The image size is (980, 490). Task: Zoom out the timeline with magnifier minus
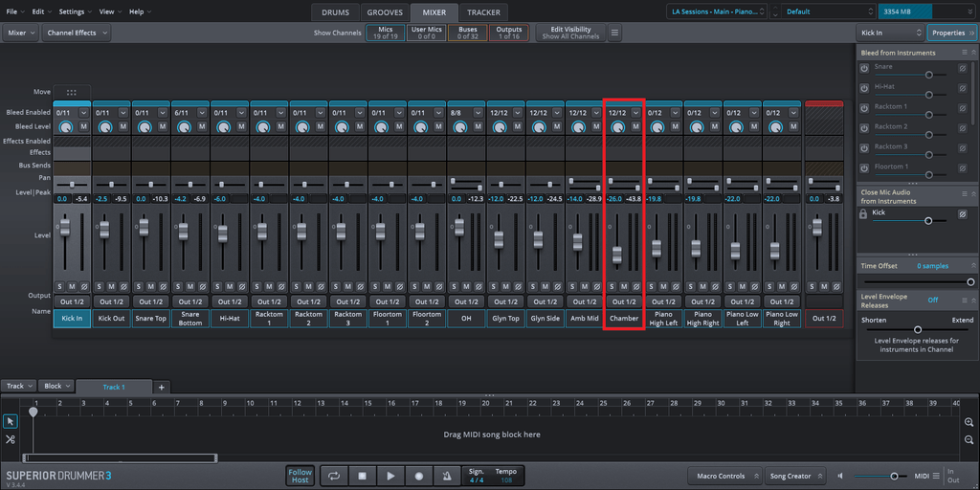(969, 439)
